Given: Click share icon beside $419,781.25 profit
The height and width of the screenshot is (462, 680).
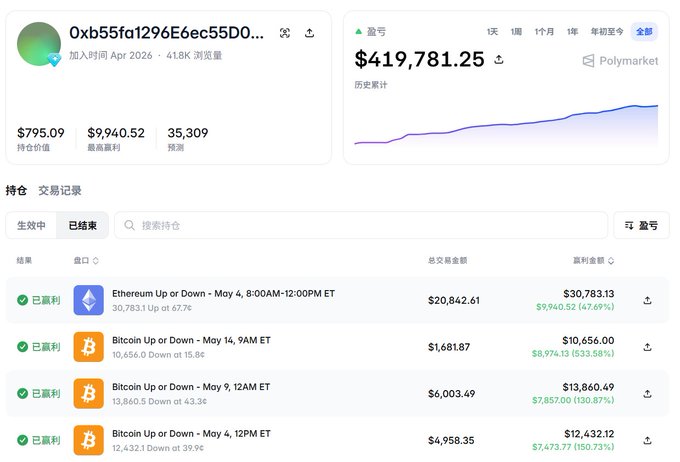Looking at the screenshot, I should click(x=499, y=59).
